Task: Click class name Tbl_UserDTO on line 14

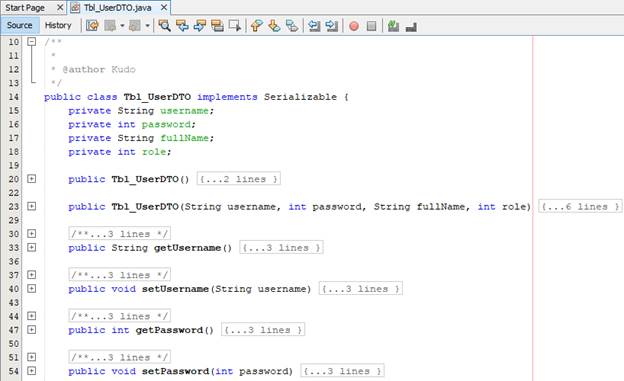Action: tap(157, 97)
